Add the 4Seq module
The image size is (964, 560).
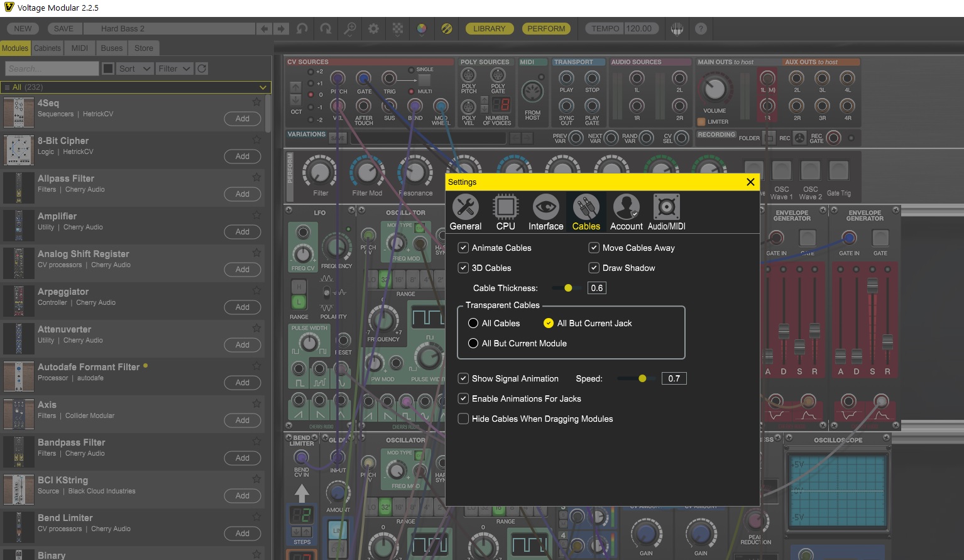[243, 119]
